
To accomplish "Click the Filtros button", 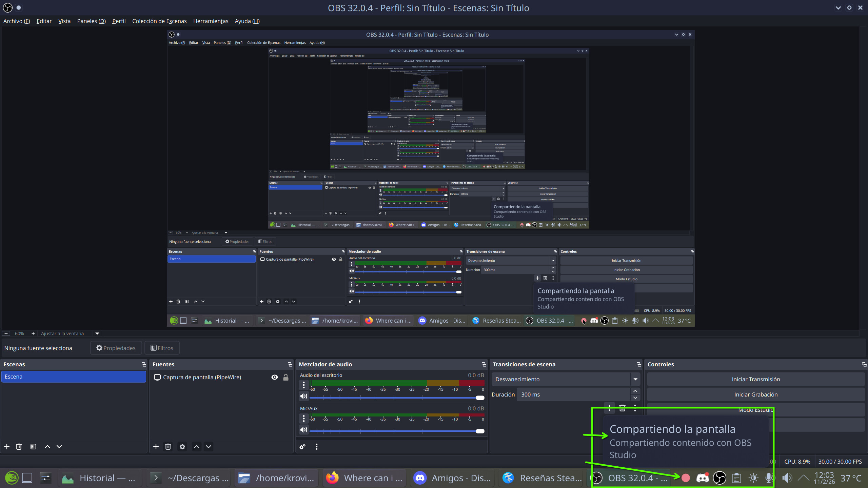I will click(162, 348).
